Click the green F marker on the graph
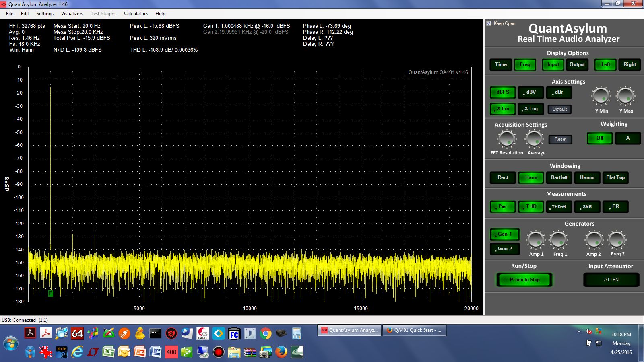 tap(50, 294)
